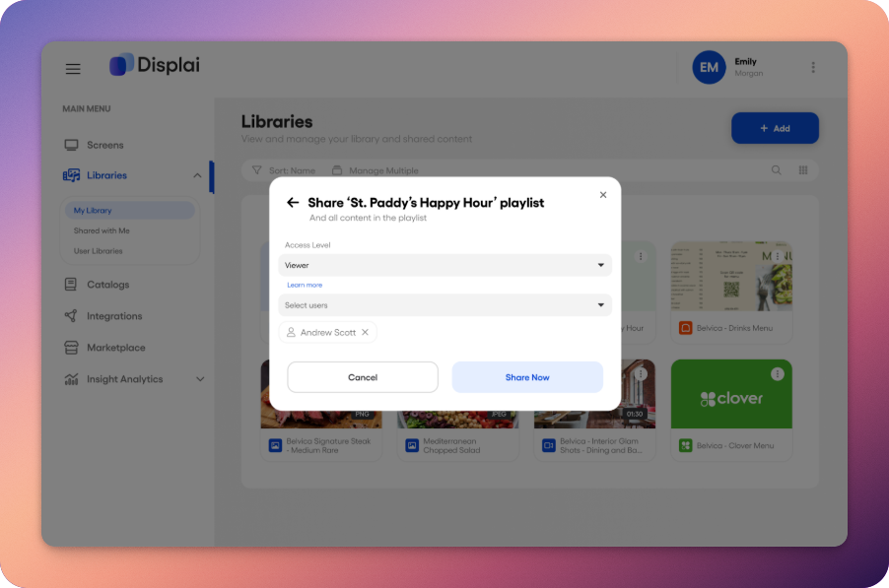Click the Add button
The width and height of the screenshot is (889, 588).
pos(775,128)
